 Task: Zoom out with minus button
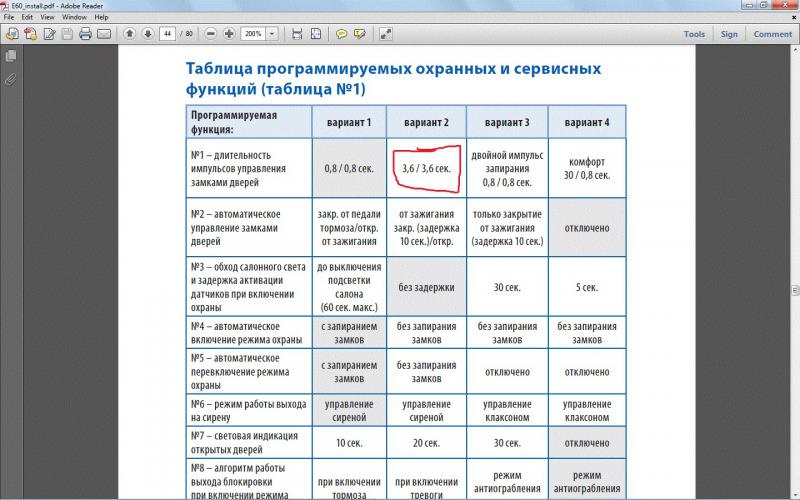pos(211,34)
